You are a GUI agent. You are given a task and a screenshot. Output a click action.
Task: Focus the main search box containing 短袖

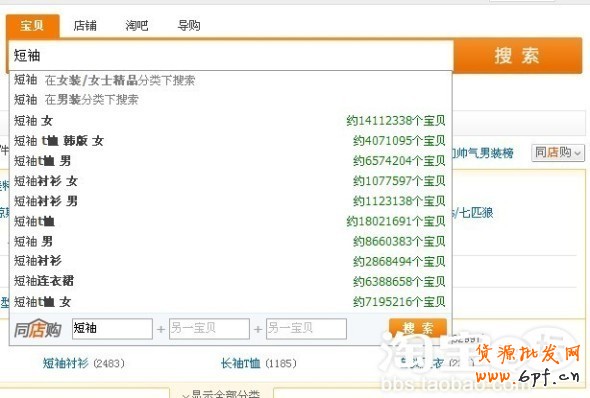[x=231, y=55]
